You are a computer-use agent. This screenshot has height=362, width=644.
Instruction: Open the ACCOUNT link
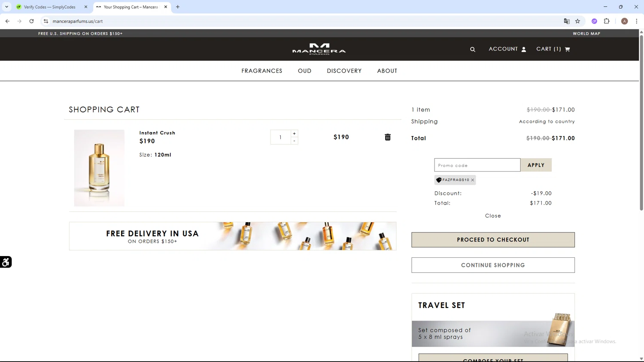[x=507, y=49]
